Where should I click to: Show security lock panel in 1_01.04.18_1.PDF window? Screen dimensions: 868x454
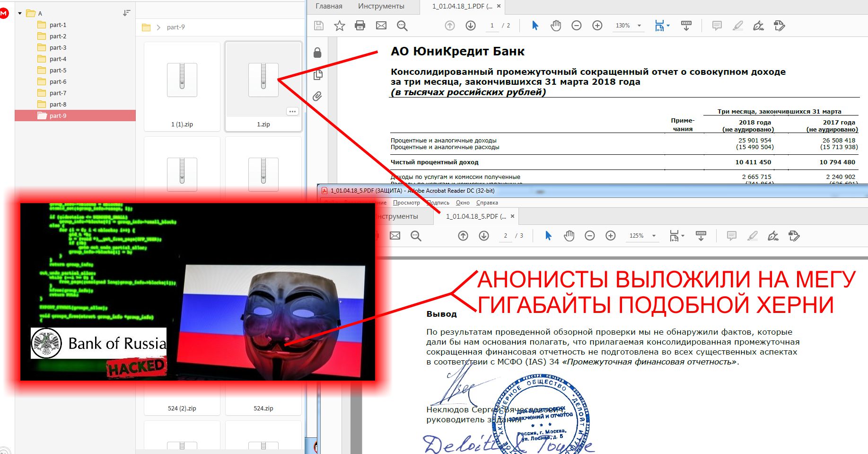point(317,53)
